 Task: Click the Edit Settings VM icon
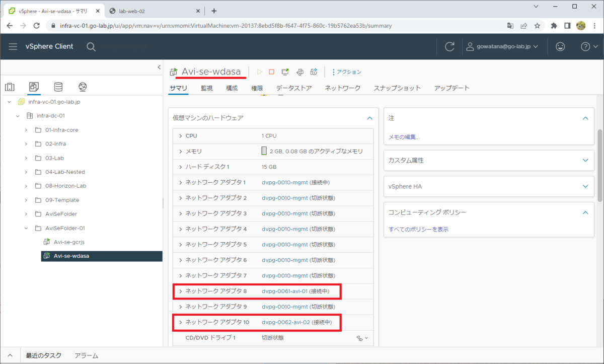299,72
